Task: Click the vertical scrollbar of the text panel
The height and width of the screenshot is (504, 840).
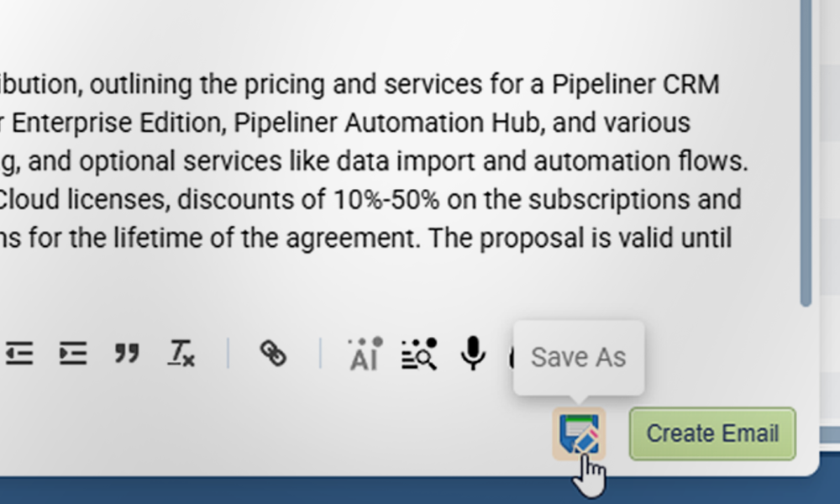Action: click(806, 151)
